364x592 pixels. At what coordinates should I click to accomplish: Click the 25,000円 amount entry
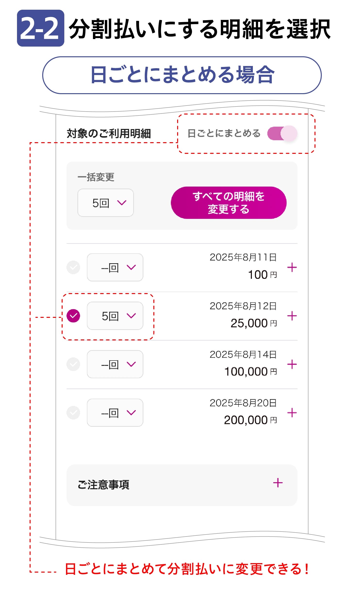point(253,323)
